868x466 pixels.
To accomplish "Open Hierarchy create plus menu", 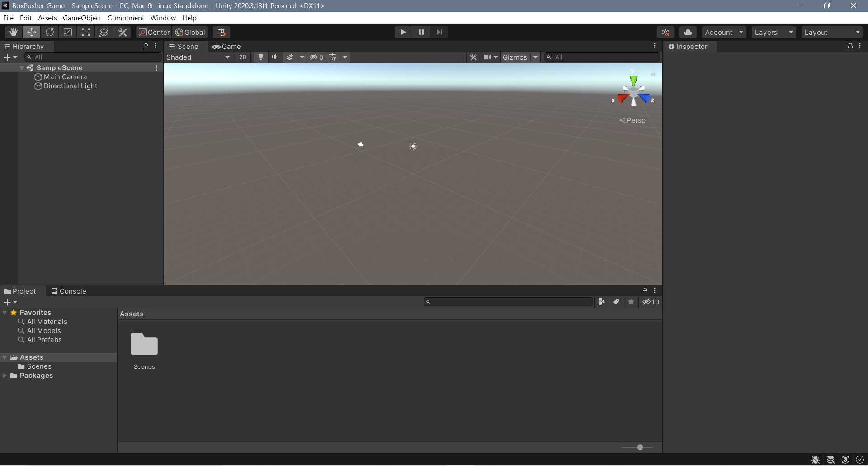I will 10,57.
